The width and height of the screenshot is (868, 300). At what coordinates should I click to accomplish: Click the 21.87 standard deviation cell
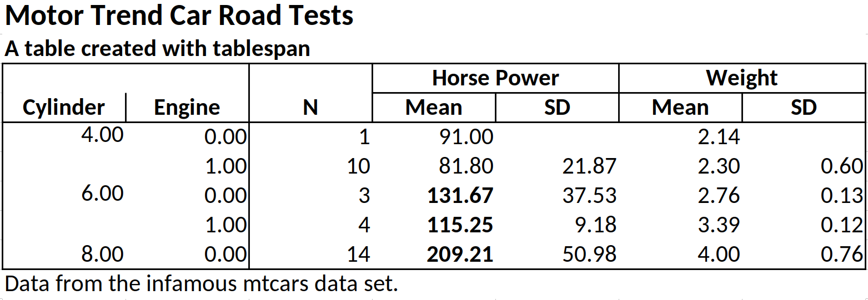pyautogui.click(x=589, y=166)
